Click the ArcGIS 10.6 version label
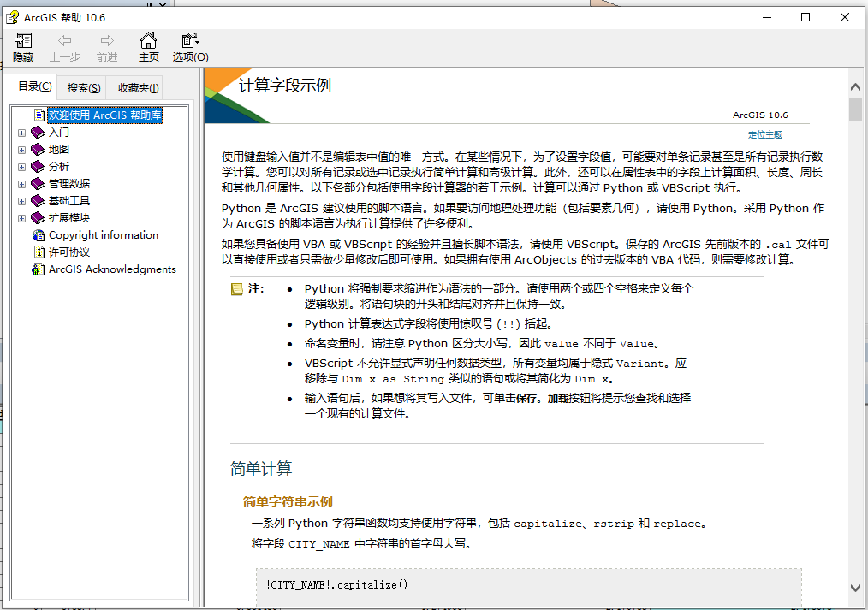868x610 pixels. pos(760,115)
